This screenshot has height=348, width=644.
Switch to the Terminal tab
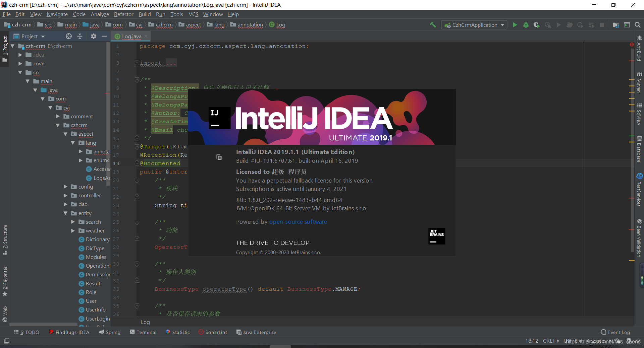pos(143,332)
